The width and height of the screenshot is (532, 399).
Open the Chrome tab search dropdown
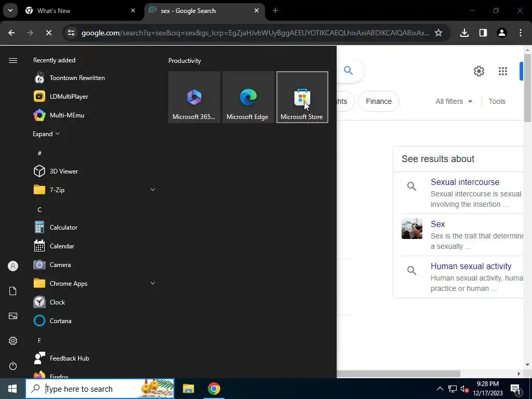point(10,10)
